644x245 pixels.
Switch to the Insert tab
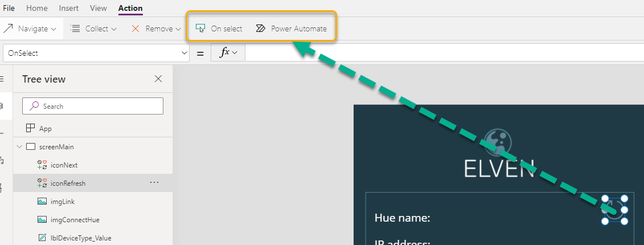pyautogui.click(x=68, y=8)
